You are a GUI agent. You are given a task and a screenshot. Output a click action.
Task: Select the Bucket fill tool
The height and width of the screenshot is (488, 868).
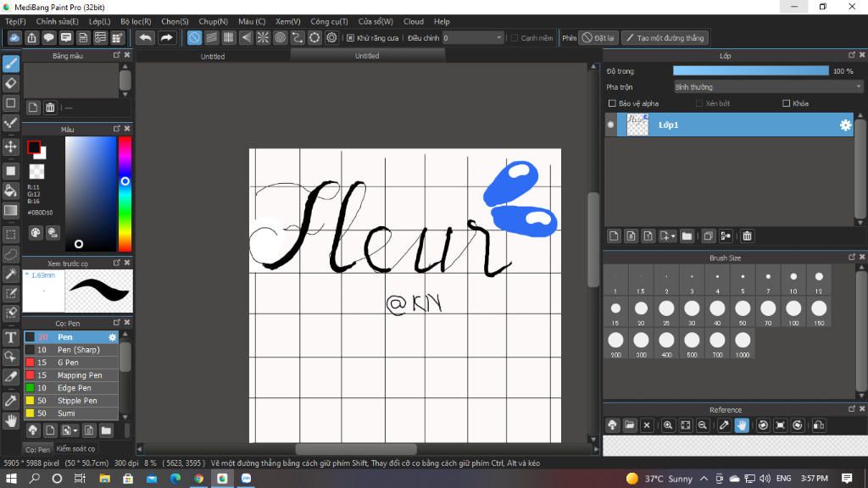(x=10, y=191)
